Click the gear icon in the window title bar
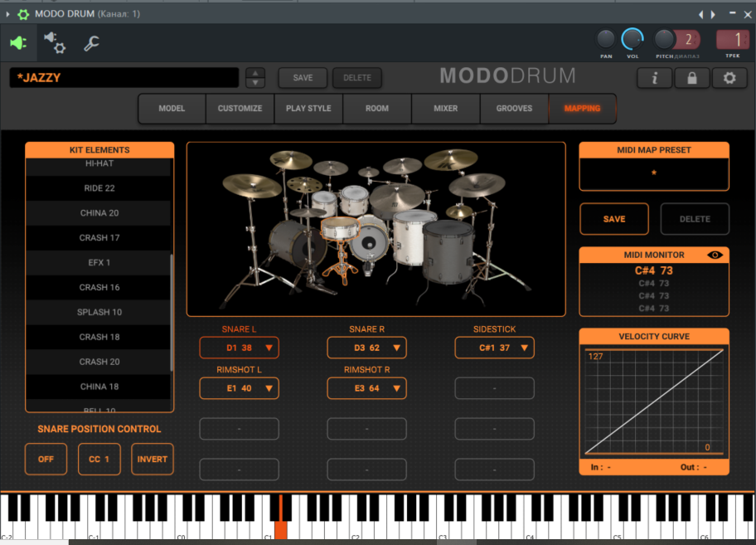This screenshot has width=756, height=545. [22, 14]
